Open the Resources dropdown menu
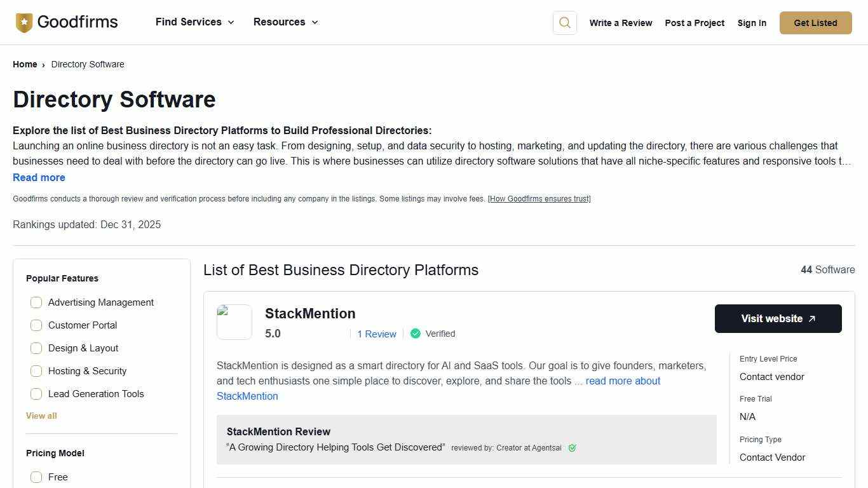 tap(285, 22)
